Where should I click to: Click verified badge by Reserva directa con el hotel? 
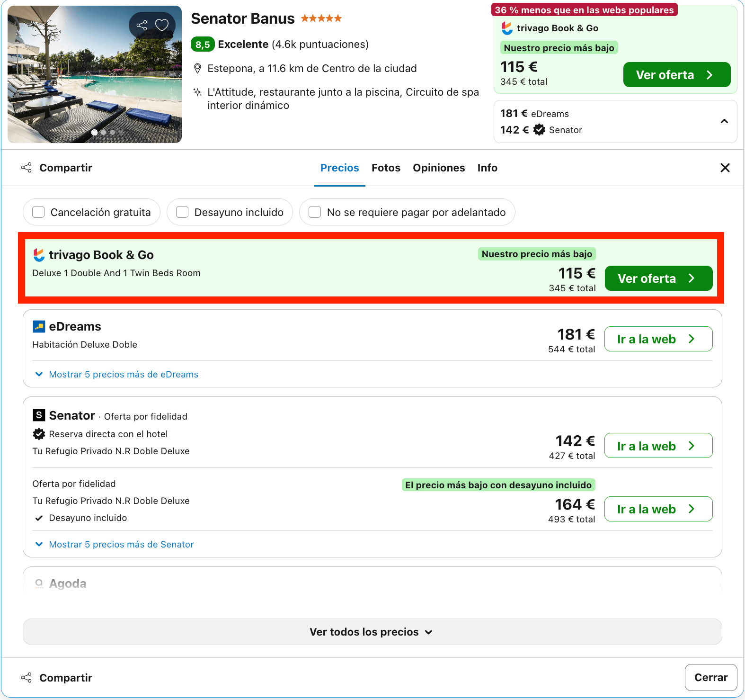[x=39, y=434]
